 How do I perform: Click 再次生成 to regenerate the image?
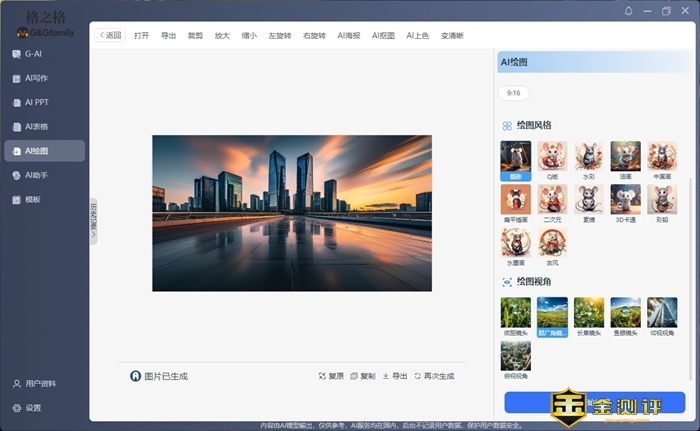[433, 377]
